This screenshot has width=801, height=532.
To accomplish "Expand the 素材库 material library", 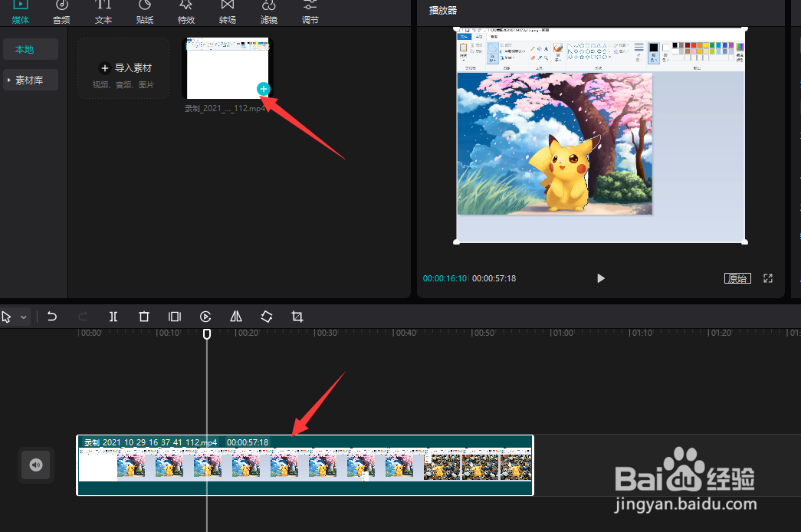I will [x=31, y=80].
